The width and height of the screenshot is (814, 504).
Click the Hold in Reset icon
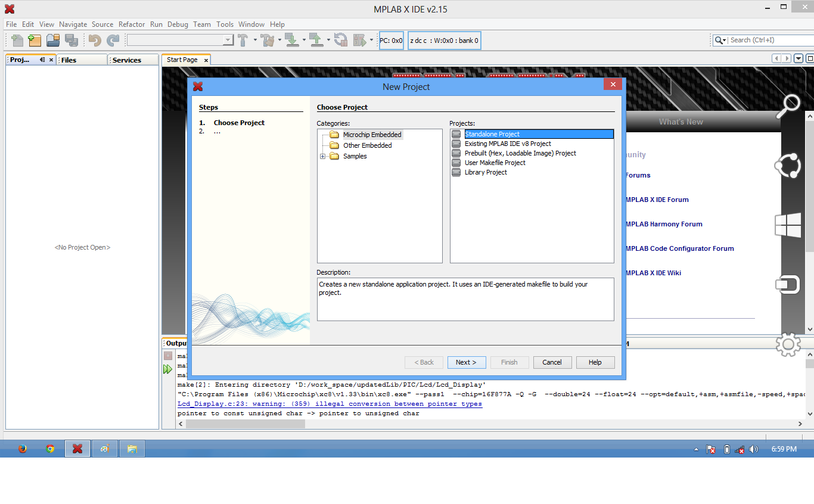tap(341, 40)
